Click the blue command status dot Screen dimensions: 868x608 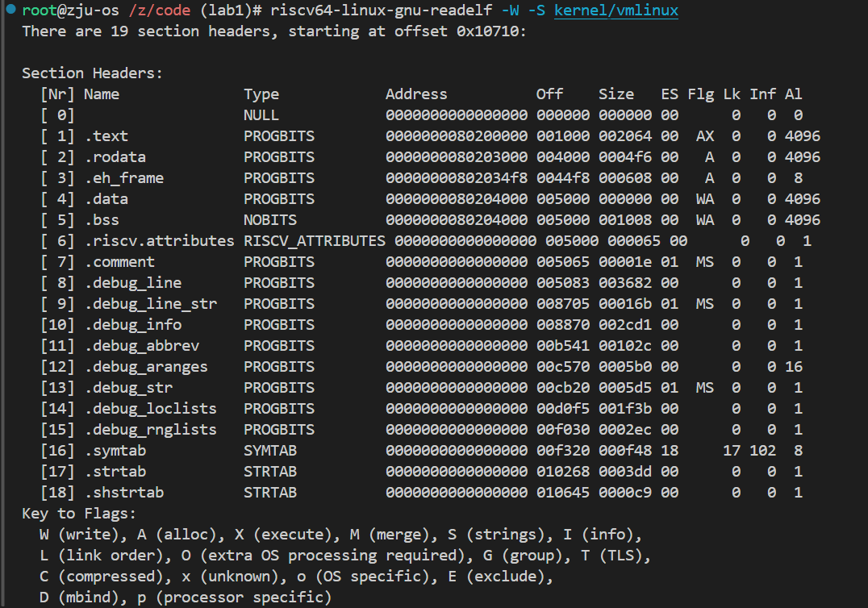coord(10,8)
